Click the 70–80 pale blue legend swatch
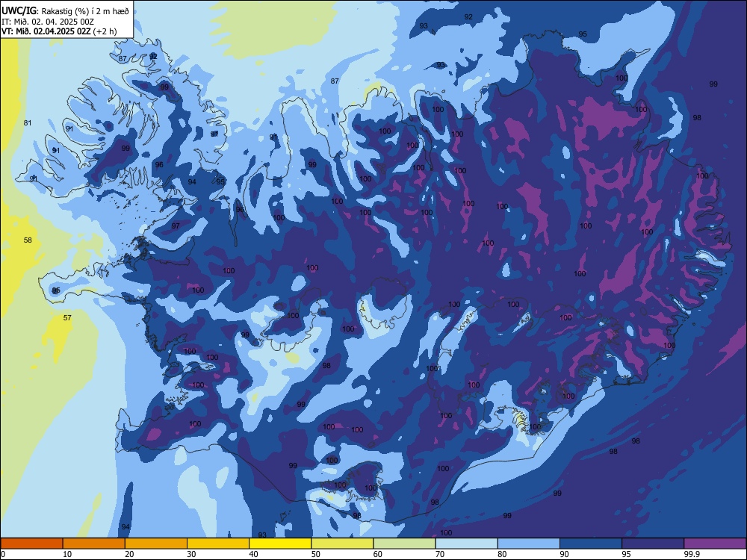Viewport: 747px width, 560px height. (x=467, y=544)
